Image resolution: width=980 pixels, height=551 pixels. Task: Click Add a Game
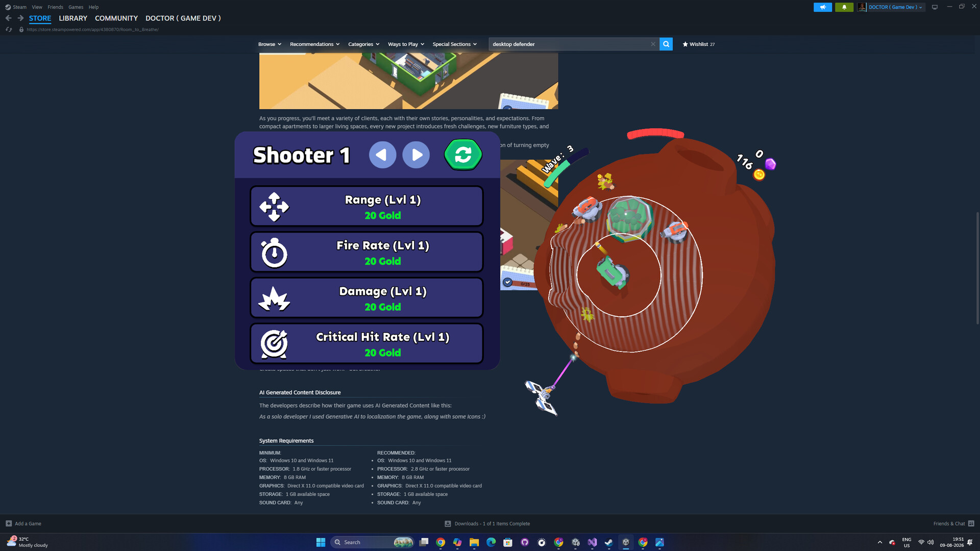(x=23, y=523)
